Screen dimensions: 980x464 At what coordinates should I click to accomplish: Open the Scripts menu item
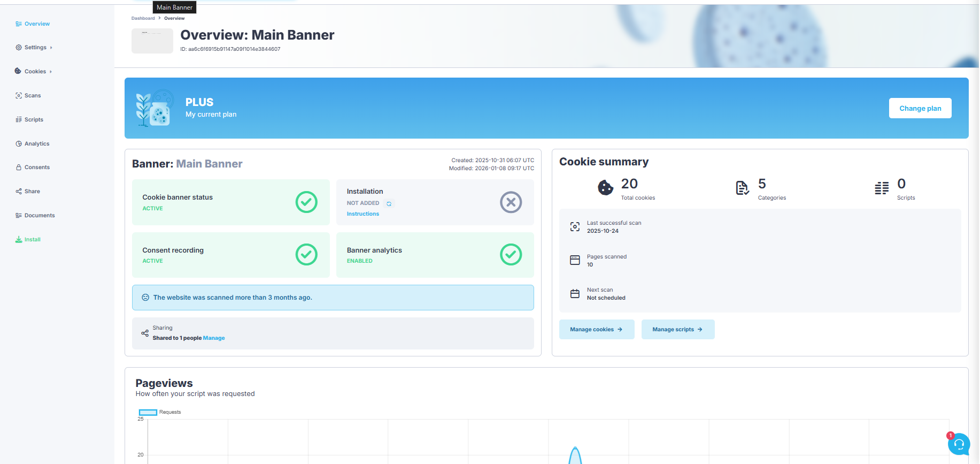pos(34,120)
